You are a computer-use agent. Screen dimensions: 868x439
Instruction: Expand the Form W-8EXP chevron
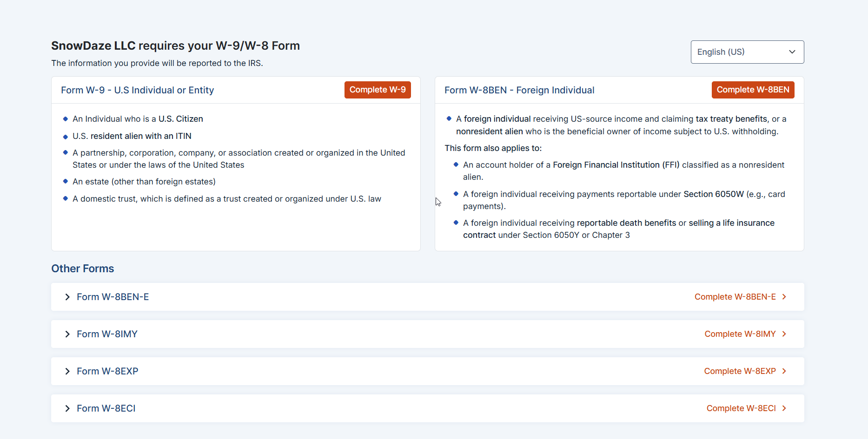tap(67, 371)
